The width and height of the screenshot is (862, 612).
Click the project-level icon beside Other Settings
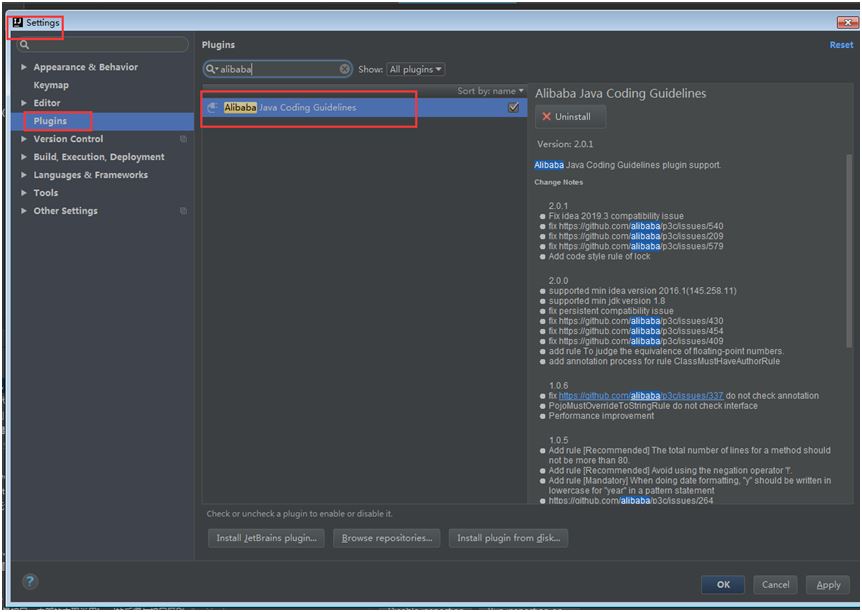coord(183,211)
